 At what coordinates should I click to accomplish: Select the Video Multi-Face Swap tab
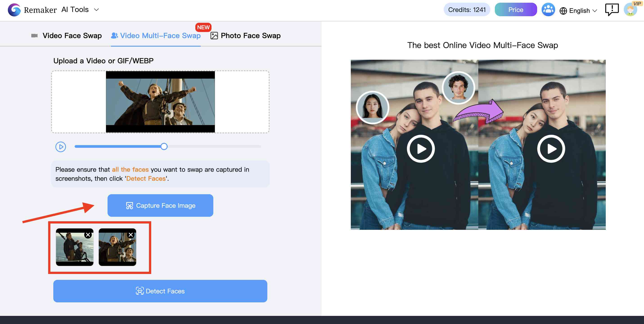click(x=156, y=36)
